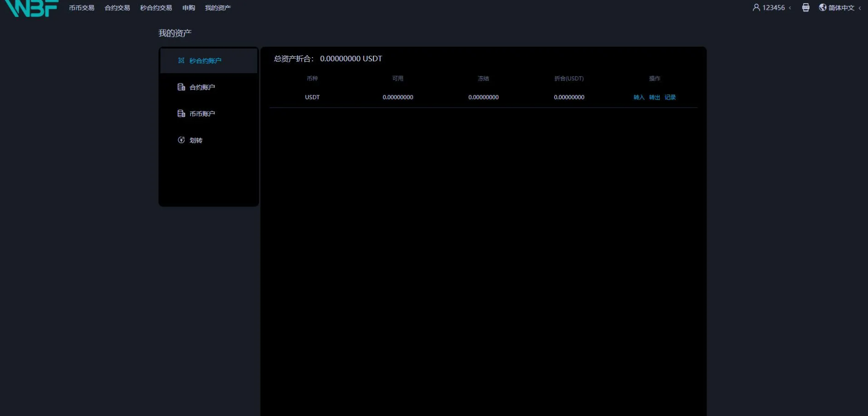Select the 秒合约账户 sidebar icon
Viewport: 868px width, 416px height.
coord(181,60)
